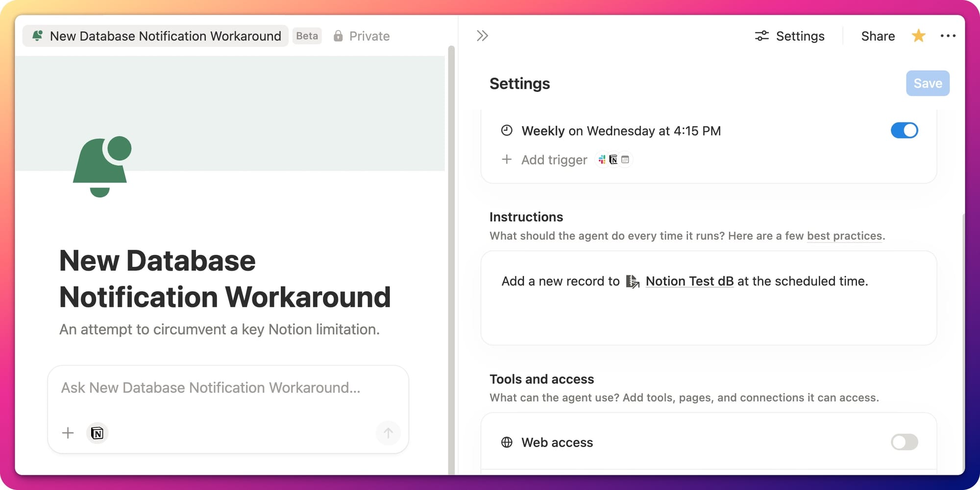Open the best practices link
This screenshot has width=980, height=490.
point(844,236)
